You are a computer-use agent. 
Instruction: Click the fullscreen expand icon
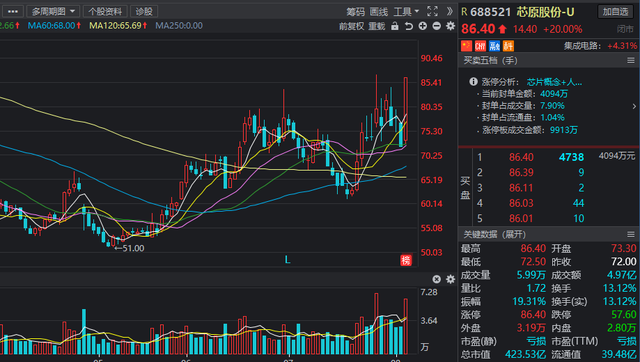(433, 11)
